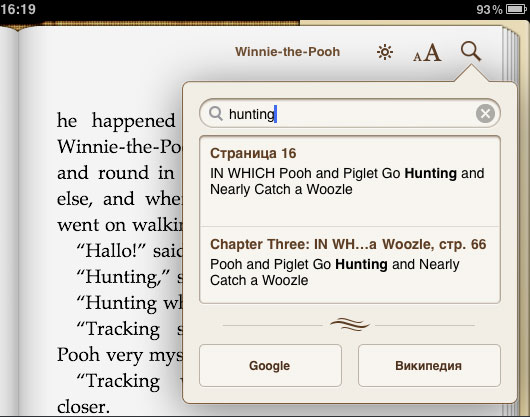530x417 pixels.
Task: Tap the Winnie-the-Pooh book title
Action: (x=287, y=52)
